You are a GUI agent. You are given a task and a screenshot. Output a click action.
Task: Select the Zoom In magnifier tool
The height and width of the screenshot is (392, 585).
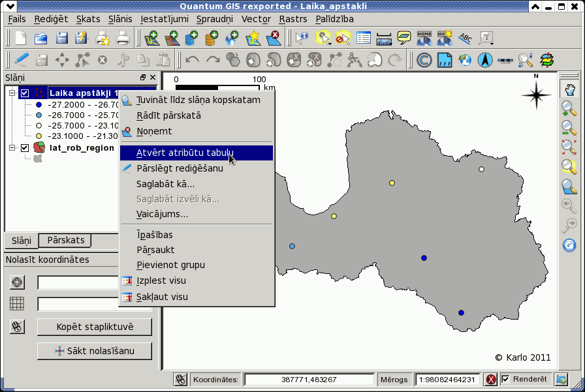point(569,108)
